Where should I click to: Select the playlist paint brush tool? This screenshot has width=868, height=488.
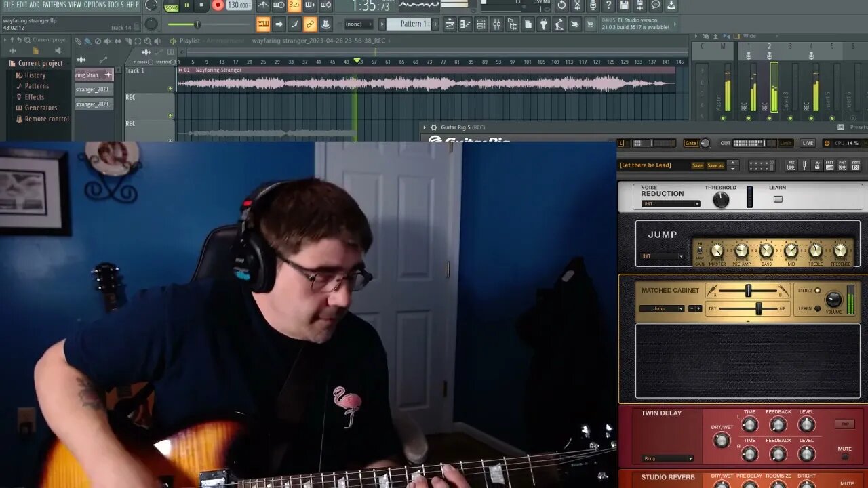87,41
